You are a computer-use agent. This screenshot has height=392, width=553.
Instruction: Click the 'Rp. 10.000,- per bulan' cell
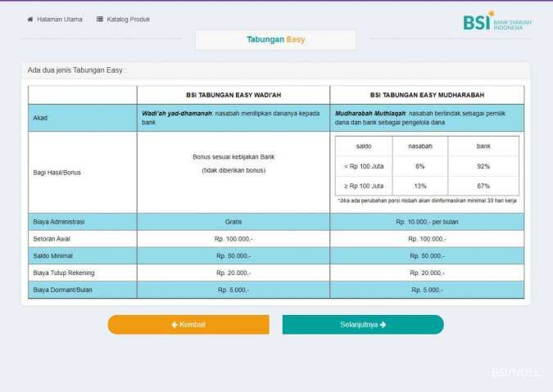point(427,222)
